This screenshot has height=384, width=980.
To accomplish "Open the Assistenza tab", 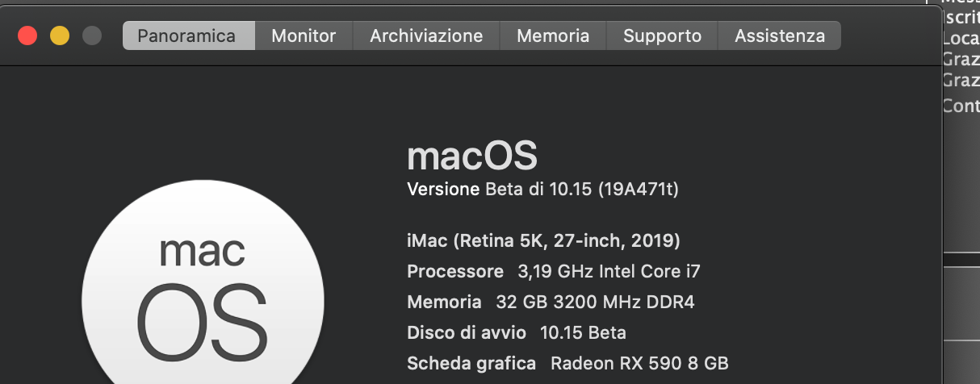I will pos(780,35).
